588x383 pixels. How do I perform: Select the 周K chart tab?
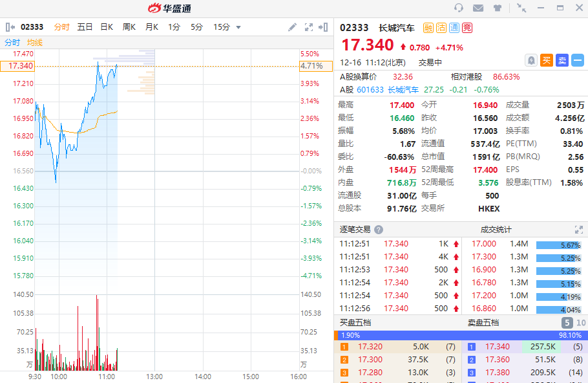pos(129,27)
